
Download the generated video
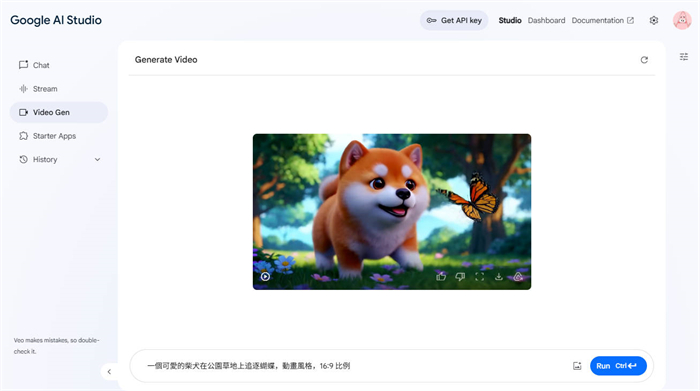(x=499, y=277)
